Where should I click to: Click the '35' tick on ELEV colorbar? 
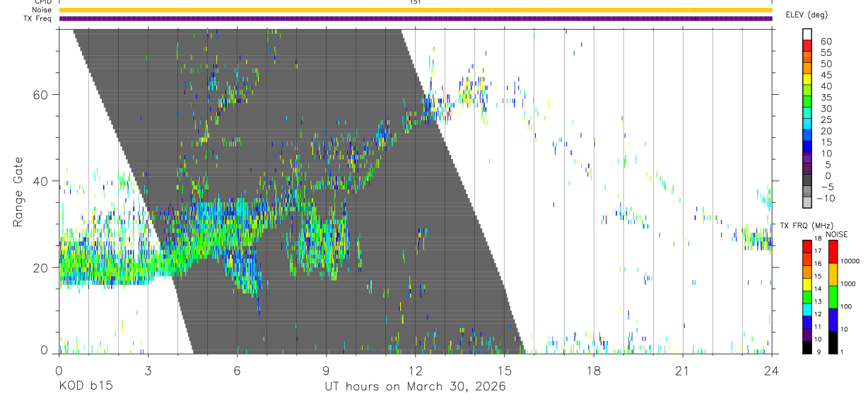(x=826, y=98)
